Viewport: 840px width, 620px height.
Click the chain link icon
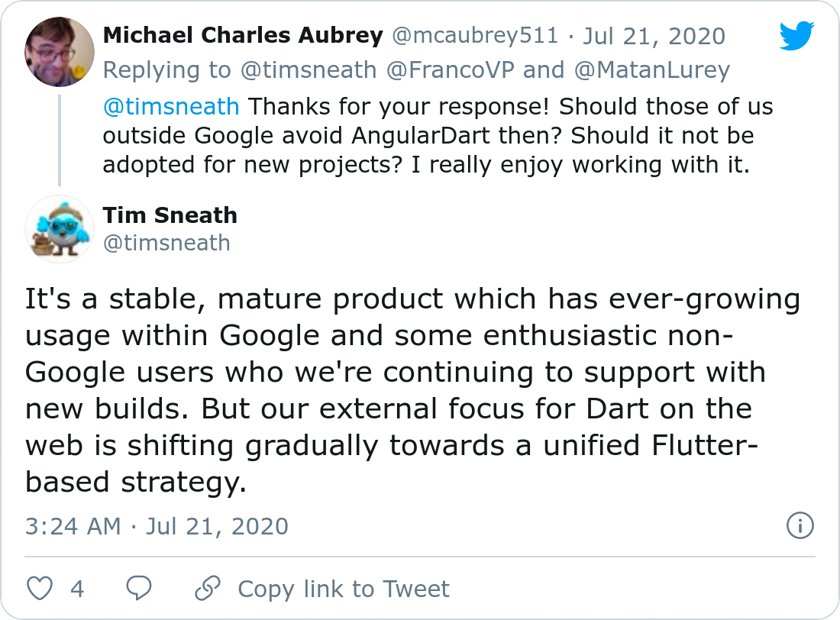207,589
